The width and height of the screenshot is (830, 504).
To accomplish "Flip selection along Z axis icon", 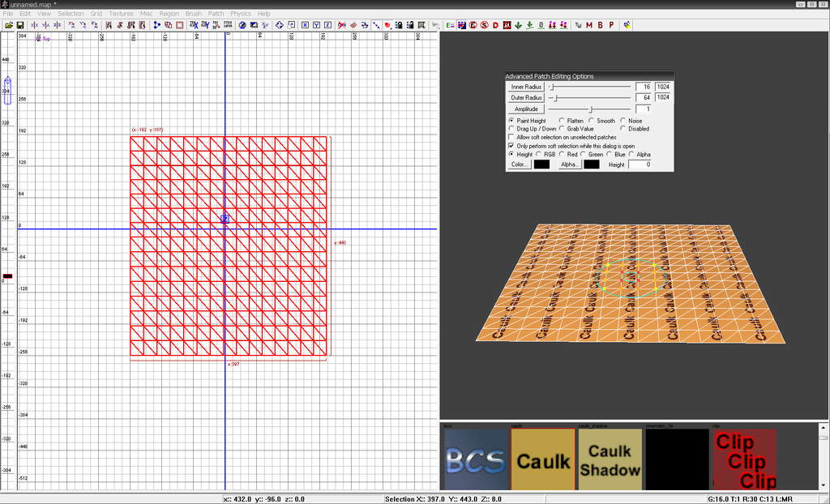I will [58, 25].
